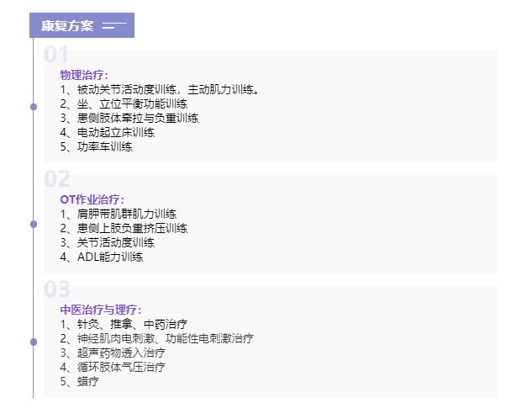Click the 中医治疗与理疗 section heading

(x=100, y=310)
